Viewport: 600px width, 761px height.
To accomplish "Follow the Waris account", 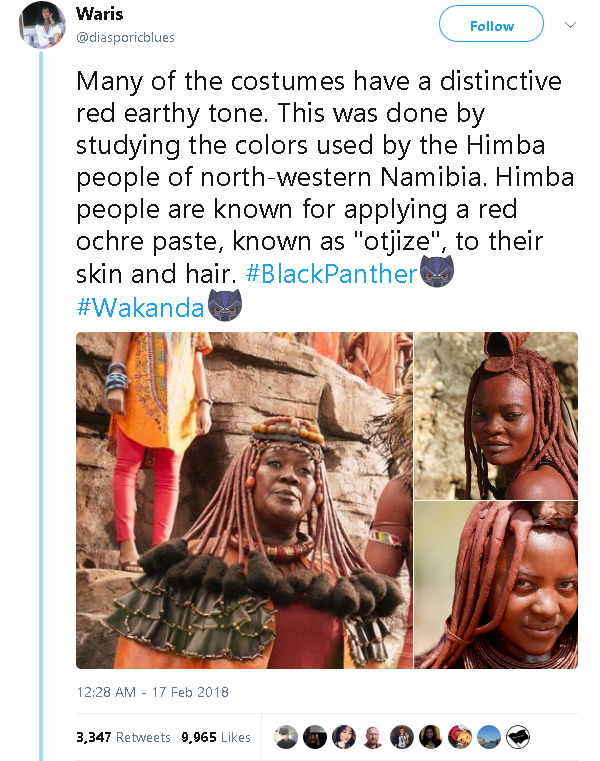I will tap(491, 26).
